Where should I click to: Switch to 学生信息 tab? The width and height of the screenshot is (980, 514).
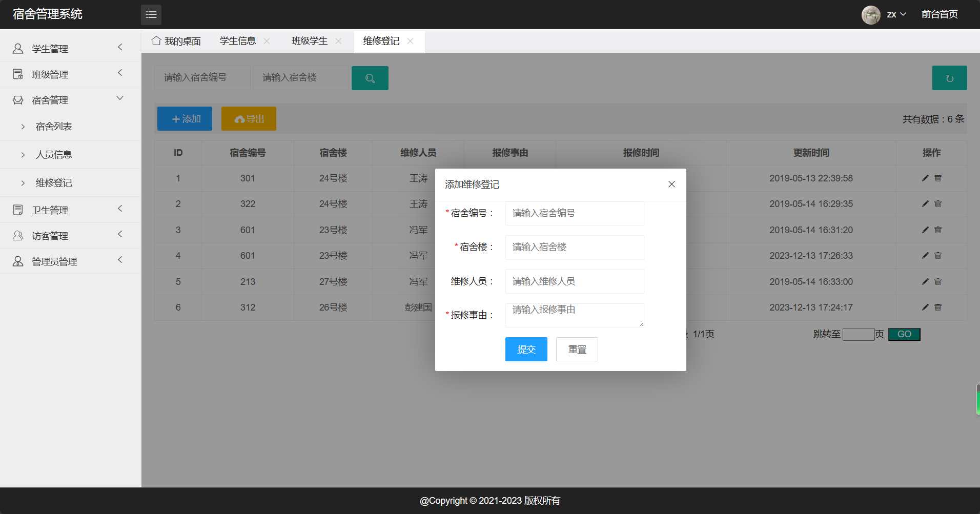[x=238, y=41]
